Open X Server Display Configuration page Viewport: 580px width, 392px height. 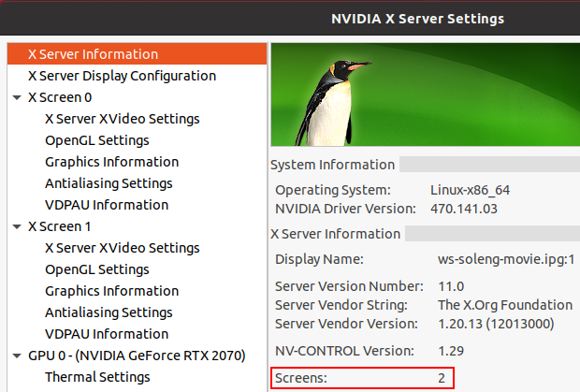tap(122, 76)
